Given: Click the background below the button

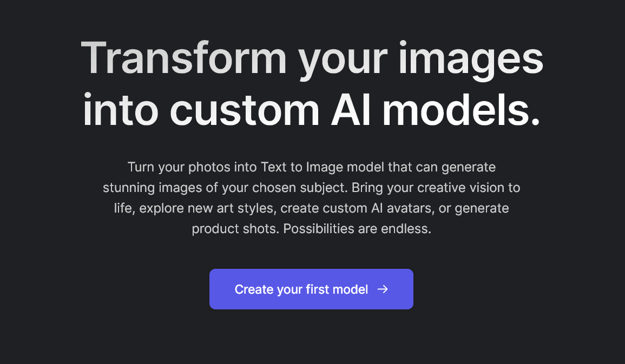Looking at the screenshot, I should point(311,341).
